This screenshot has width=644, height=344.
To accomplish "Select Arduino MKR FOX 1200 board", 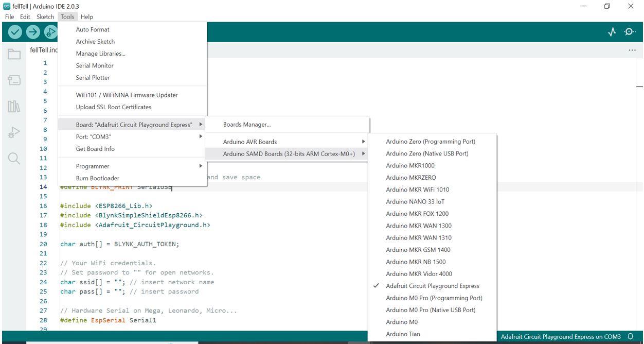I will click(432, 214).
